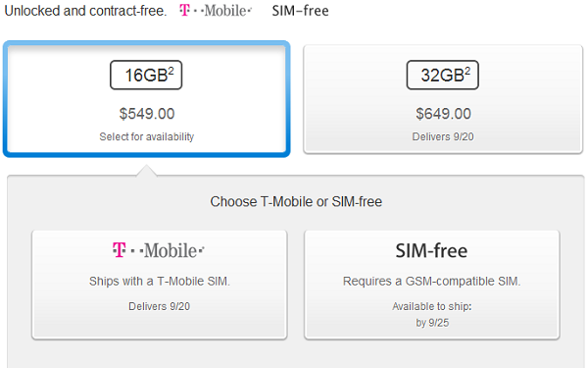The width and height of the screenshot is (588, 368).
Task: Click 'Select for availability' under 16GB
Action: pyautogui.click(x=147, y=136)
